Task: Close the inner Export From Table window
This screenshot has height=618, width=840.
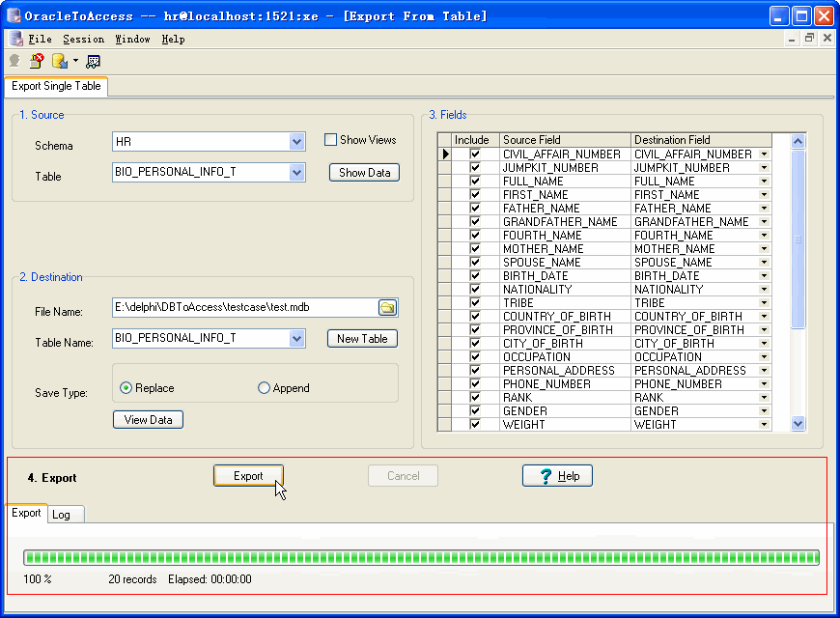Action: pyautogui.click(x=827, y=38)
